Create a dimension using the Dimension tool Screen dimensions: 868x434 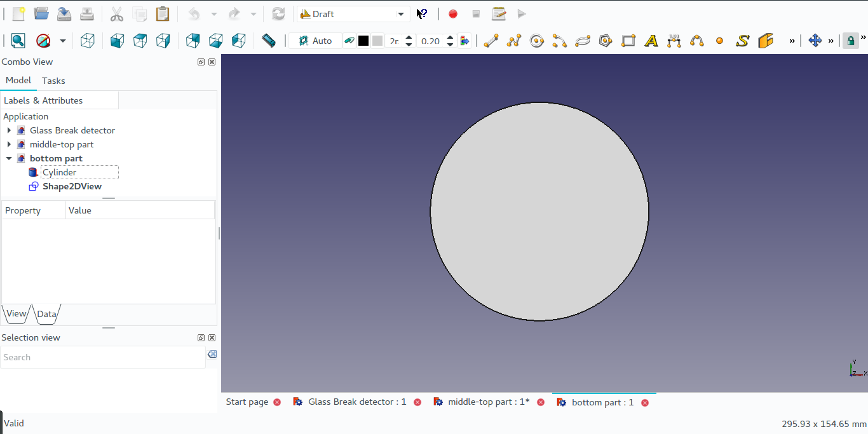tap(674, 40)
